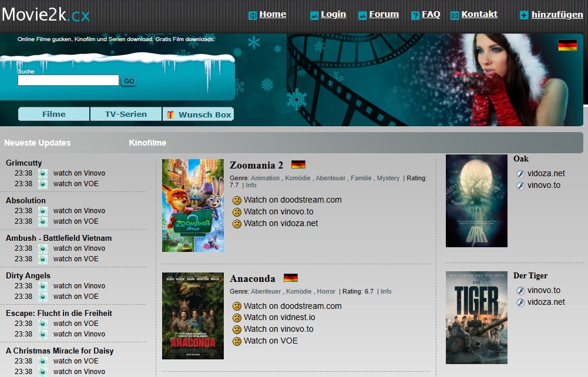Click the plus icon beside hinzufügen
The width and height of the screenshot is (588, 377).
523,15
